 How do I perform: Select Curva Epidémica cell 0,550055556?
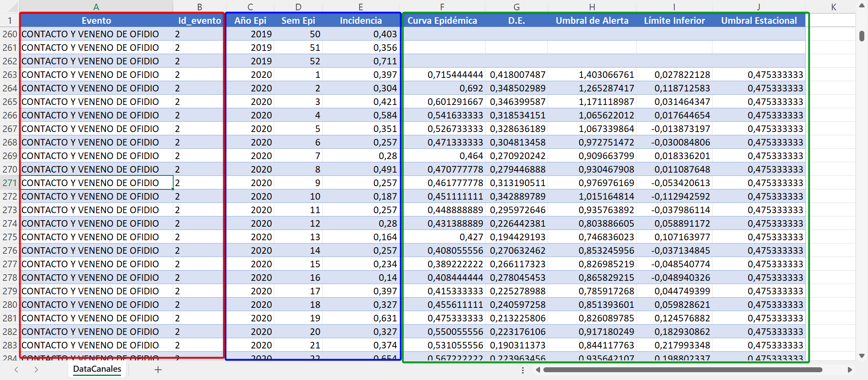[x=442, y=332]
